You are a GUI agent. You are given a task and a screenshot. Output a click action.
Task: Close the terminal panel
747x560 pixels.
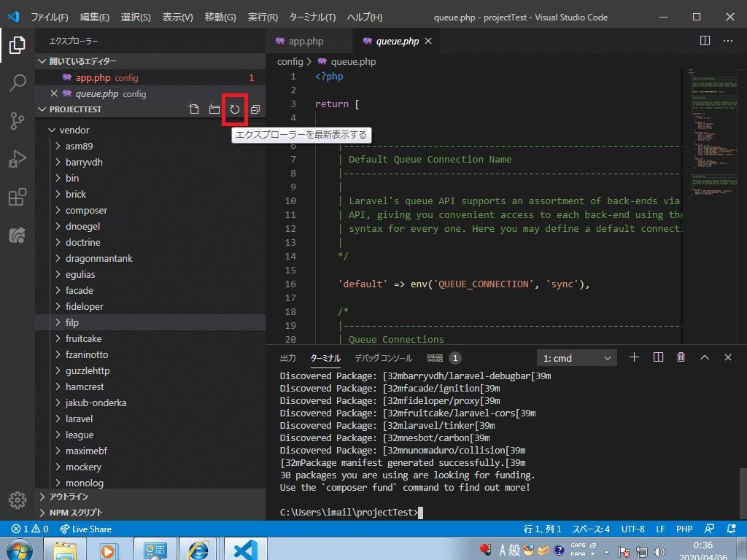[x=728, y=357]
